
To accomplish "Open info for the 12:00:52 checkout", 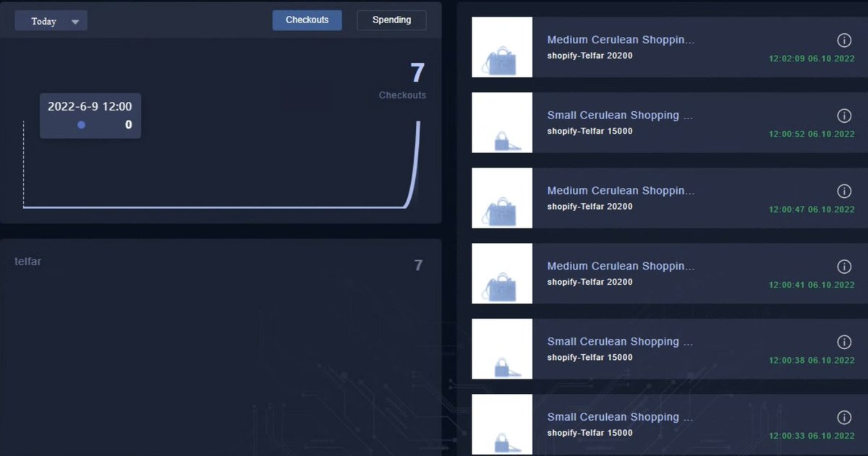I will (x=843, y=116).
